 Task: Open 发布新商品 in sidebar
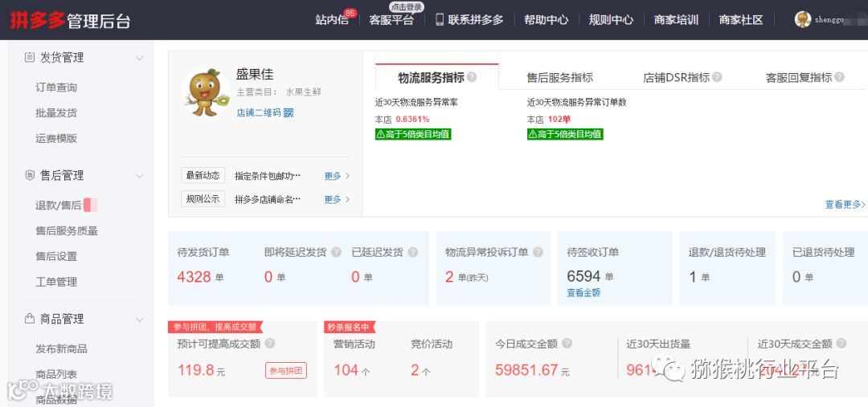(61, 349)
